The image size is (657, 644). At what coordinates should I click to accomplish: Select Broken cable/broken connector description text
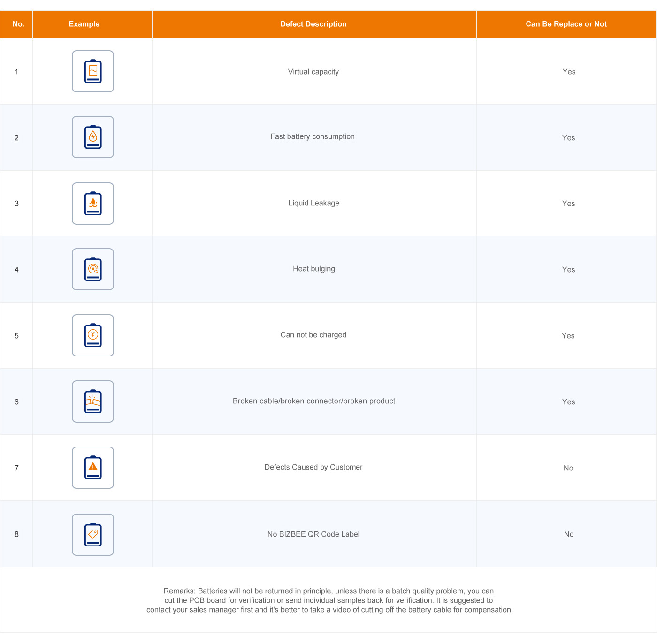click(313, 401)
